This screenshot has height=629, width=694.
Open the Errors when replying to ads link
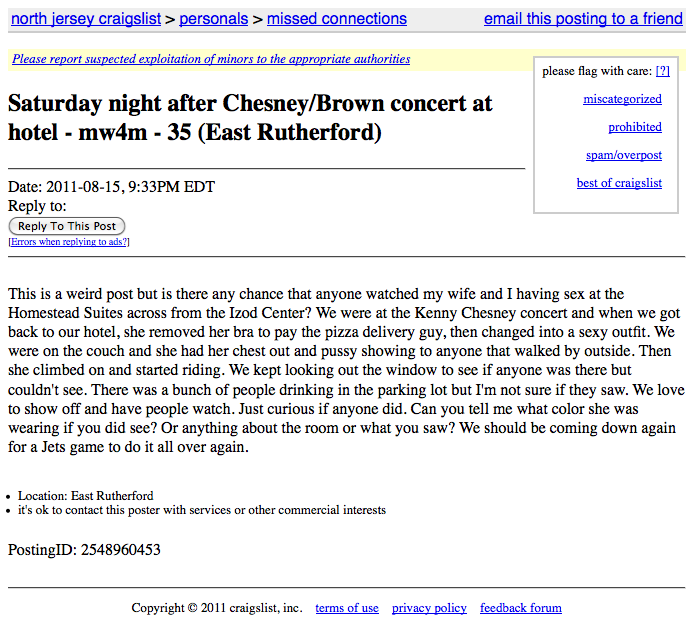tap(69, 242)
